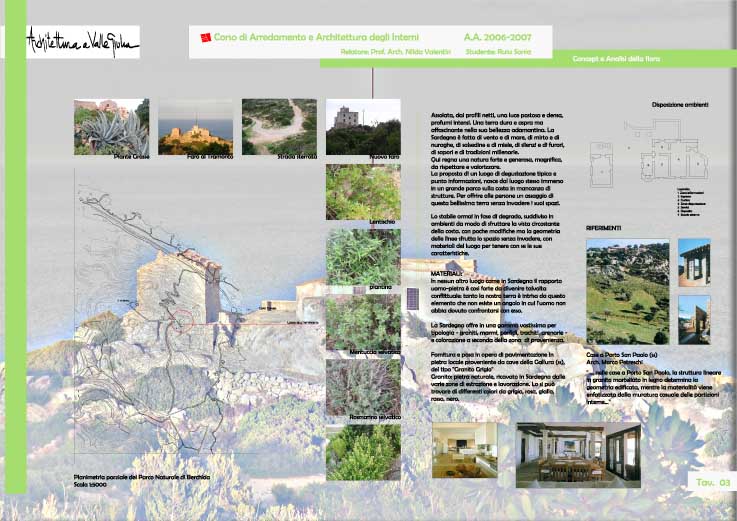Click the 'Tav. 03' page label
737x521 pixels.
click(713, 483)
